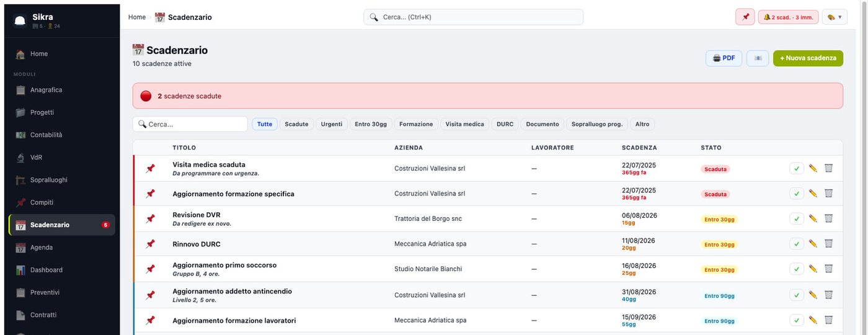The width and height of the screenshot is (868, 335).
Task: Focus the global Cerca (Ctrl+K) search field
Action: [473, 17]
